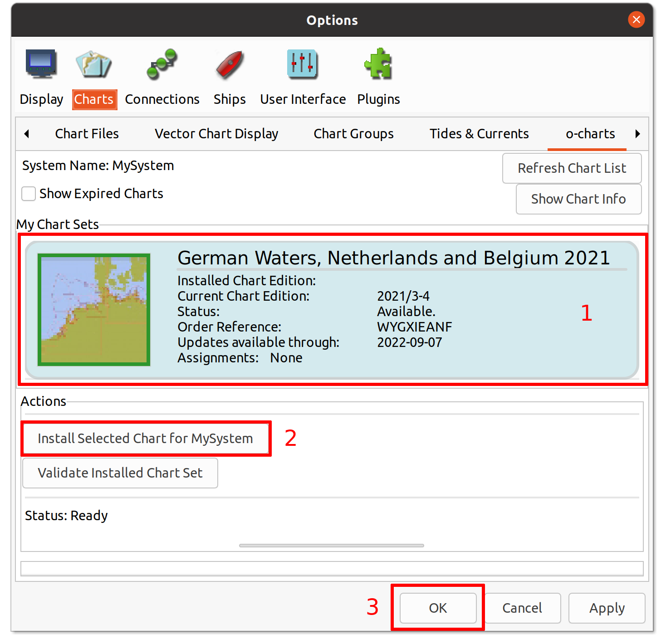Click Validate Installed Chart Set
Viewport: 666px width, 644px height.
(120, 473)
